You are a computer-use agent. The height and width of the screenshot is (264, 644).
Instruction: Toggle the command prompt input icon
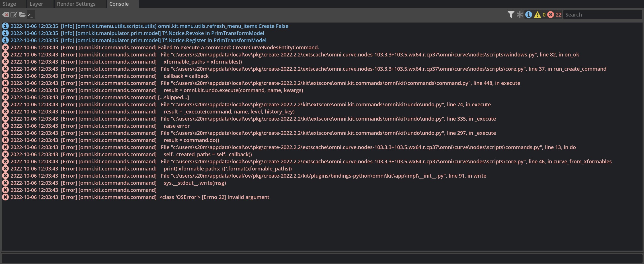(30, 15)
